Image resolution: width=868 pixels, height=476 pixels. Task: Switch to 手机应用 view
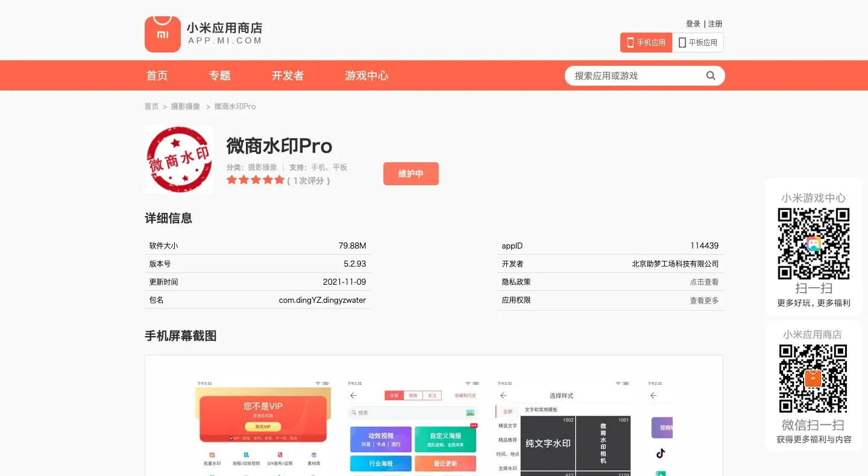(x=646, y=43)
